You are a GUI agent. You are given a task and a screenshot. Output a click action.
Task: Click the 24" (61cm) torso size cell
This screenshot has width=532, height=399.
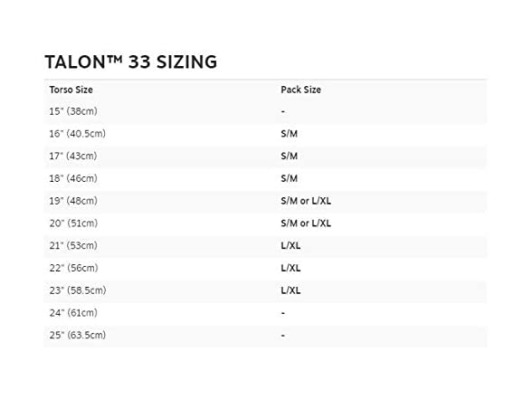tap(73, 313)
